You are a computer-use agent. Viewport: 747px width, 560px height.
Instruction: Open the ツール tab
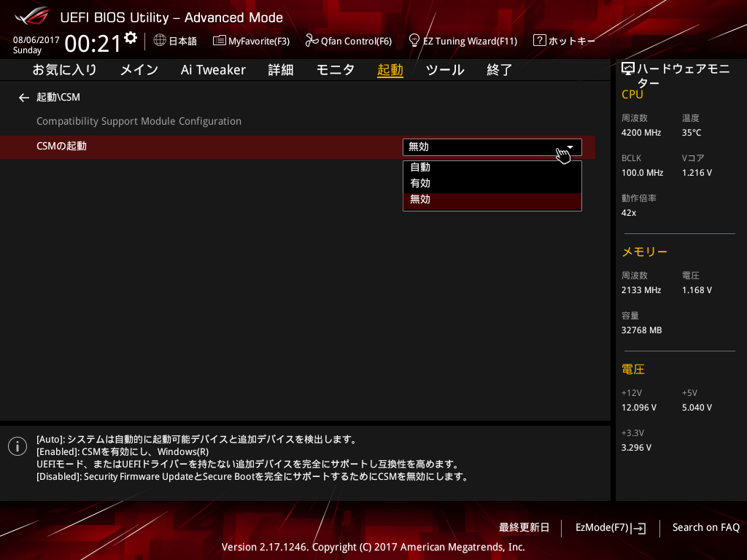(445, 70)
